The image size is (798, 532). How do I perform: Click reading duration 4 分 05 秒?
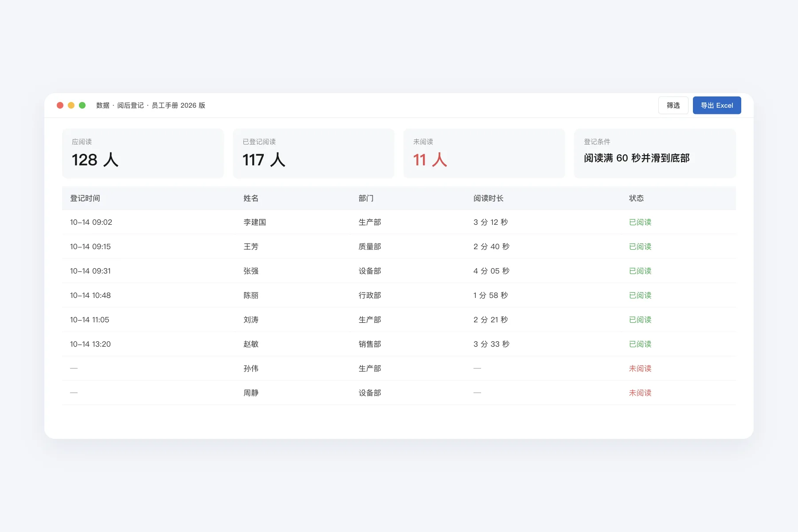pyautogui.click(x=491, y=271)
